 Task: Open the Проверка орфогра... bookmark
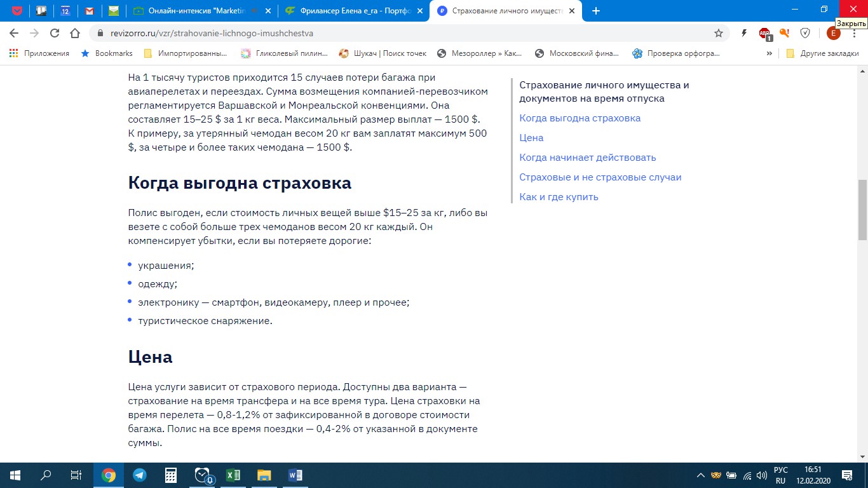[676, 53]
